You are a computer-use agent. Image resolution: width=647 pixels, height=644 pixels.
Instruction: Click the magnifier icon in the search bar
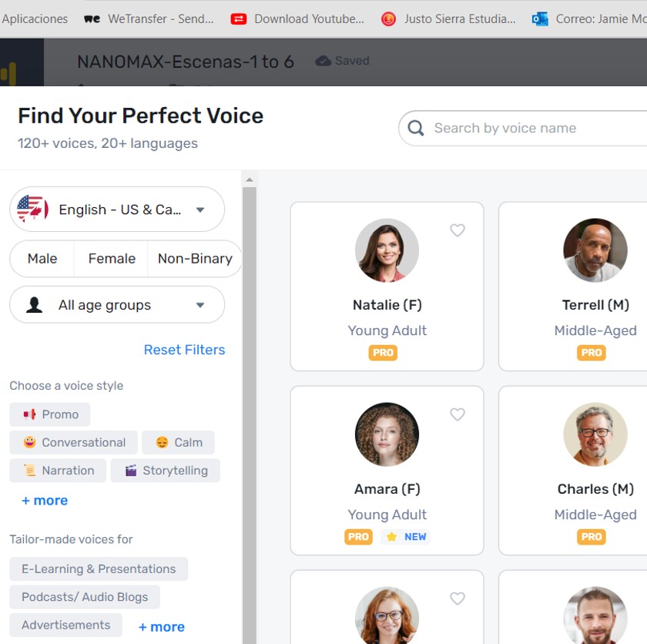point(416,128)
